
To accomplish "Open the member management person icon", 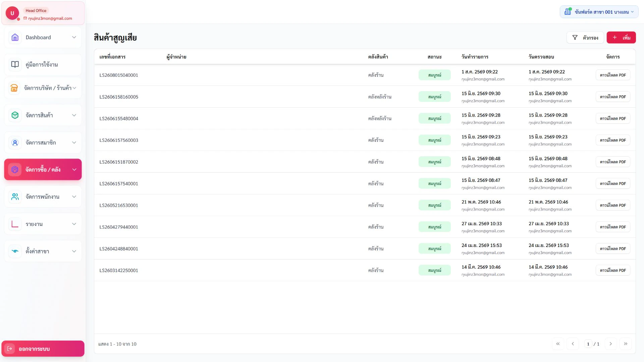I will (15, 142).
